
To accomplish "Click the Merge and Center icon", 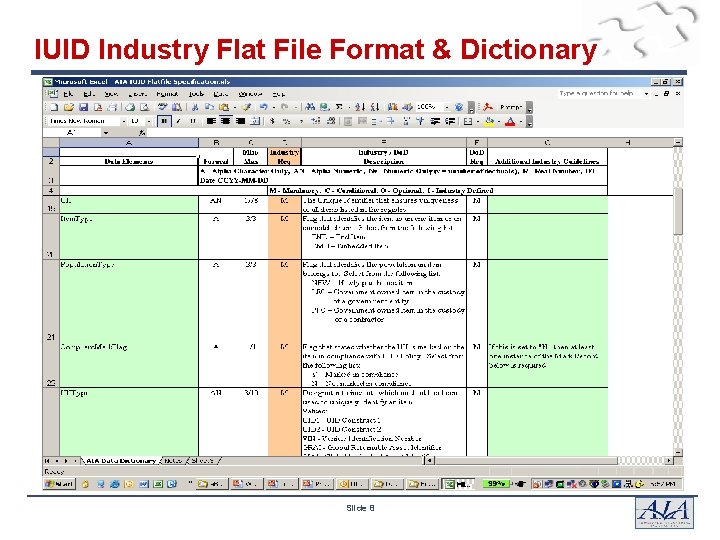I will pyautogui.click(x=255, y=121).
